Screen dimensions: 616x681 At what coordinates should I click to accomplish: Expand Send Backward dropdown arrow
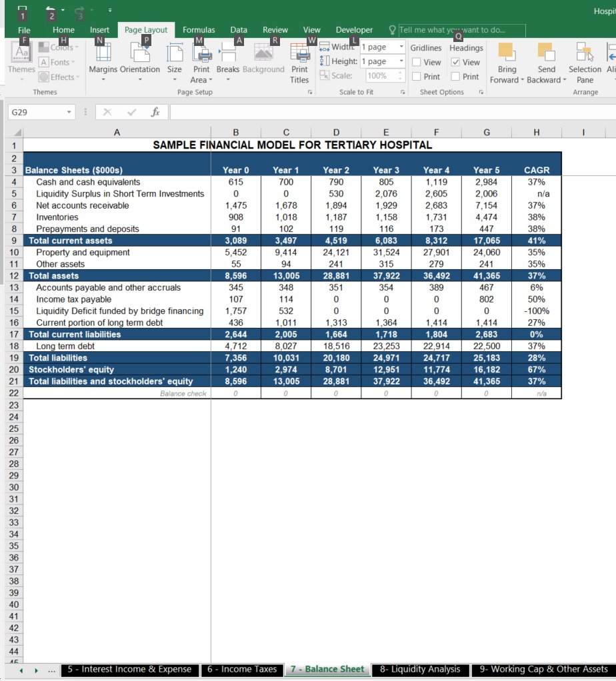pyautogui.click(x=564, y=80)
